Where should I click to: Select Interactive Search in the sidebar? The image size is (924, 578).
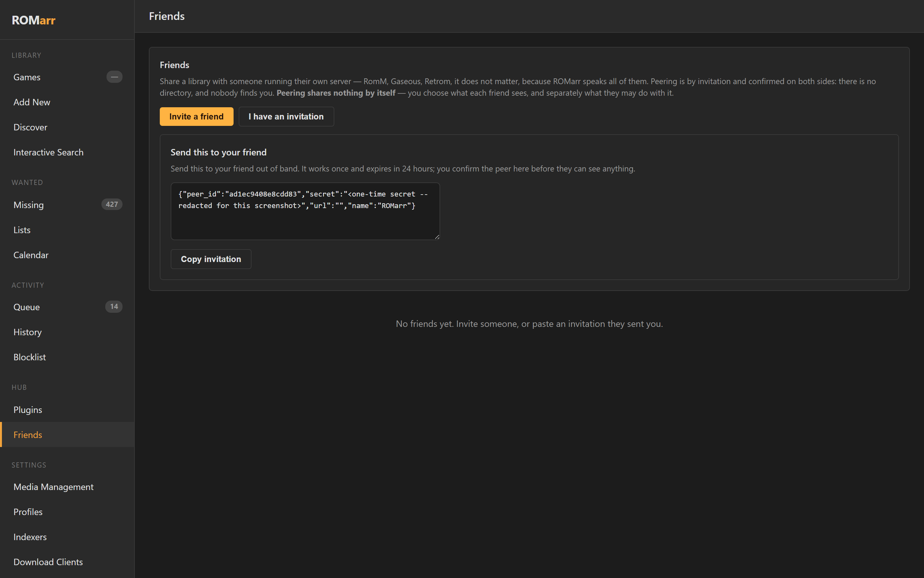point(67,152)
